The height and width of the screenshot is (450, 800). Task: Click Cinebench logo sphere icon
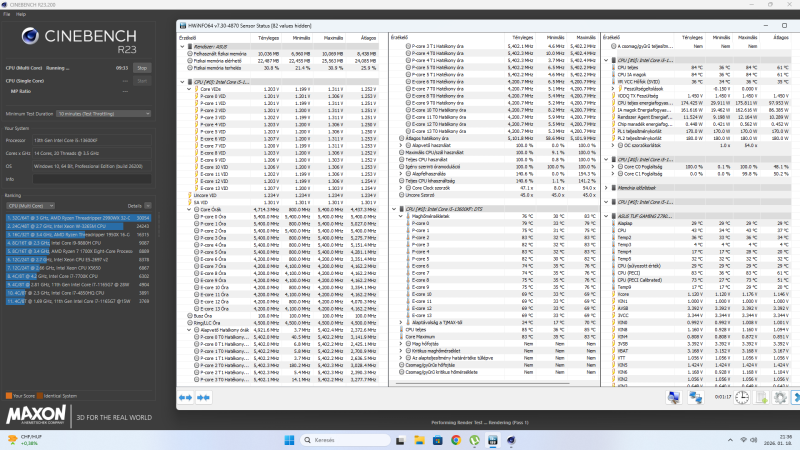point(30,36)
